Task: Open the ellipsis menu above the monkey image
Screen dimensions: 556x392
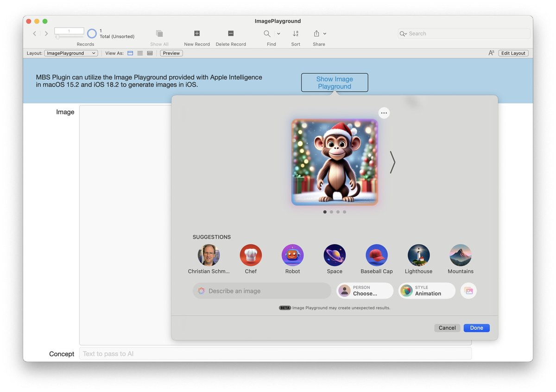Action: (384, 113)
